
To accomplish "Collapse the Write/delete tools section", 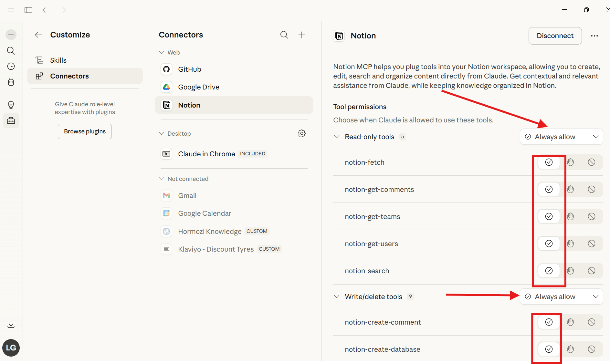I will point(337,297).
